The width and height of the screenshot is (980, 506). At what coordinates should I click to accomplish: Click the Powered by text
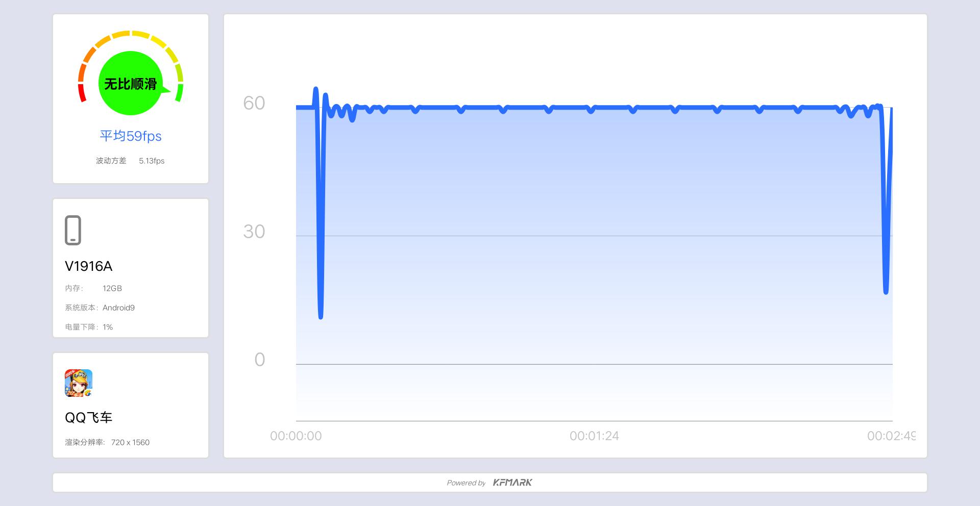click(x=466, y=483)
